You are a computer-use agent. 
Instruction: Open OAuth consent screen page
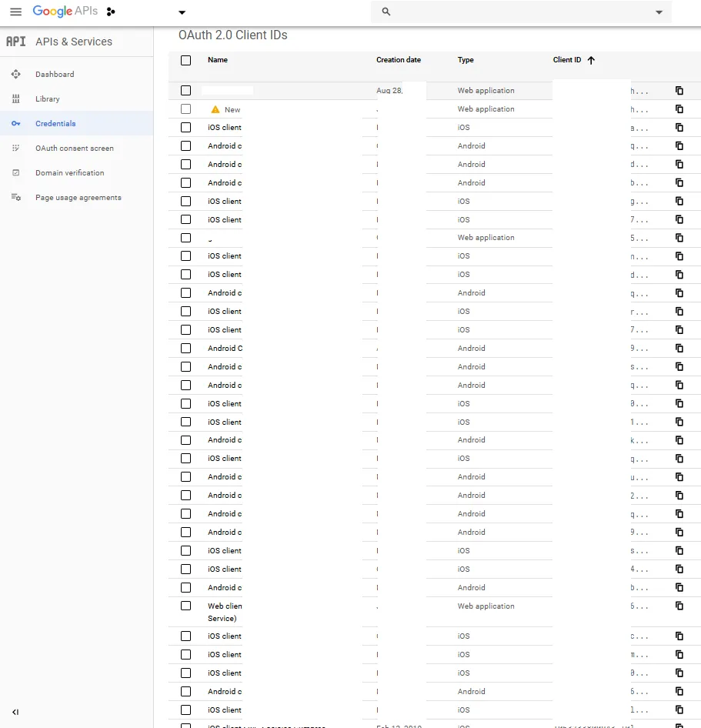[x=77, y=148]
